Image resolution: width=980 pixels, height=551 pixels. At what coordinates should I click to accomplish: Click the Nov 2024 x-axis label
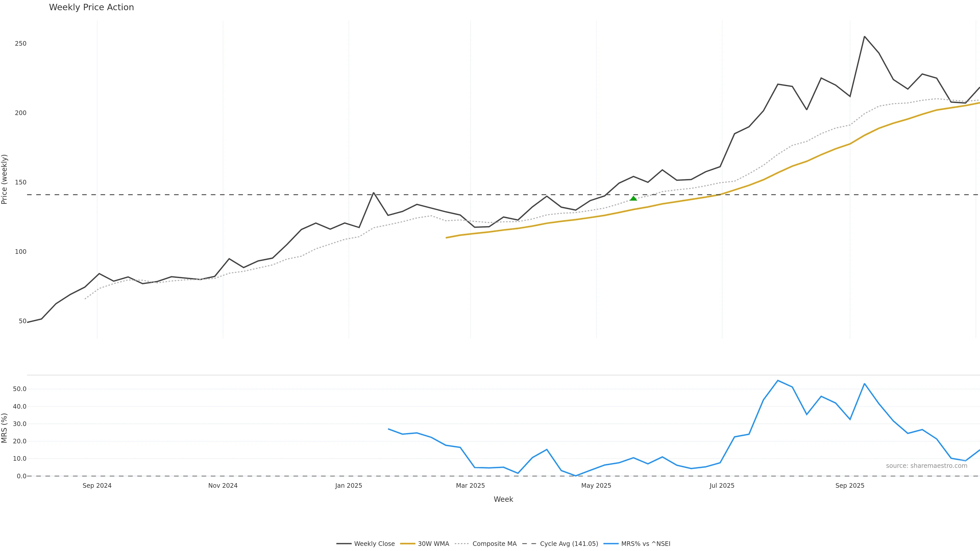(x=223, y=486)
